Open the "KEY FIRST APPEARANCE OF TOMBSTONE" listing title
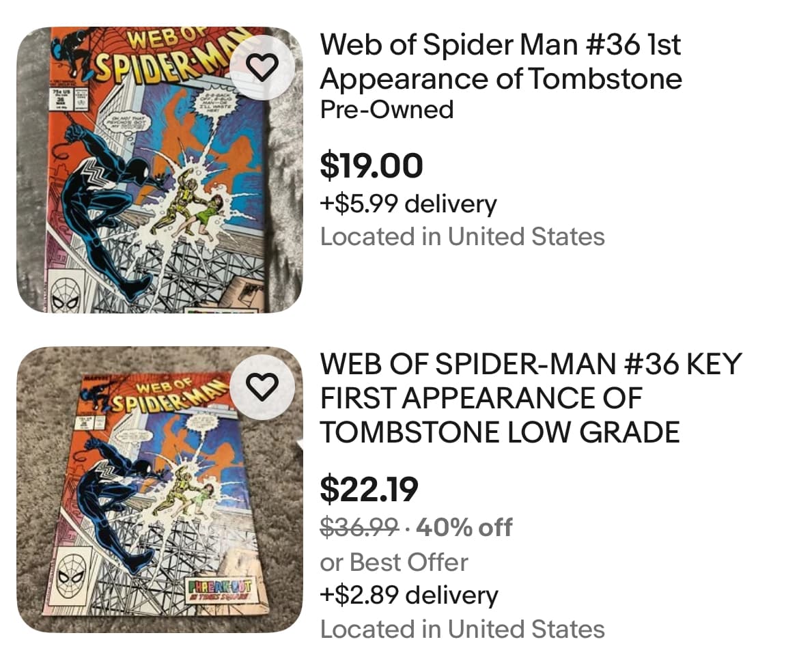799x672 pixels. coord(530,397)
